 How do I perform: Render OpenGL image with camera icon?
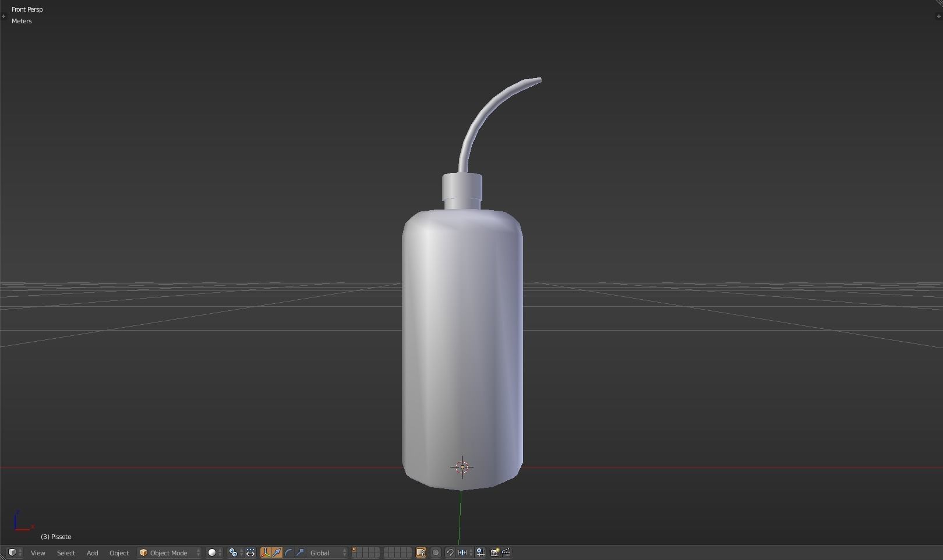click(495, 552)
